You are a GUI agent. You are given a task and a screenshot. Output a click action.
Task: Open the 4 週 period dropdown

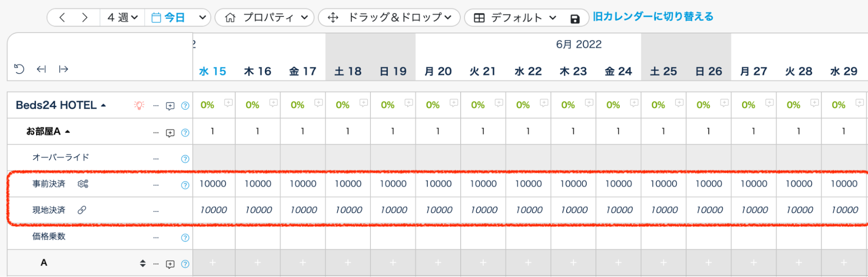pos(122,18)
